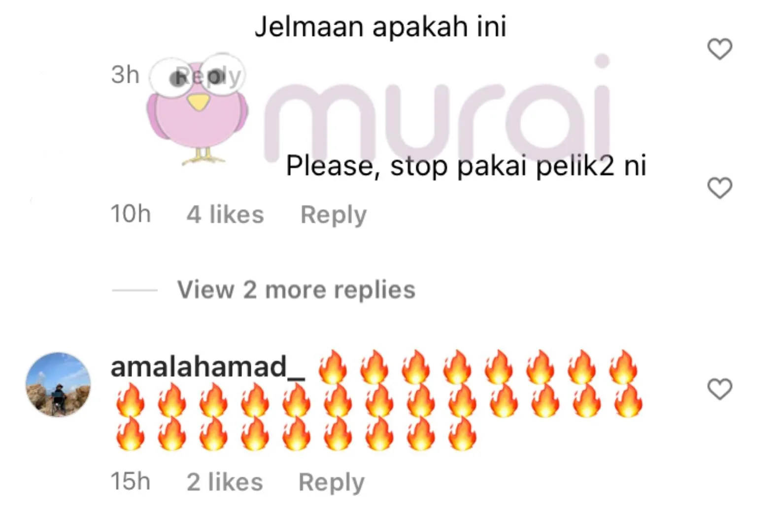Visit the amalahamad_ username link
Viewport: 778px width, 532px height.
(x=207, y=367)
